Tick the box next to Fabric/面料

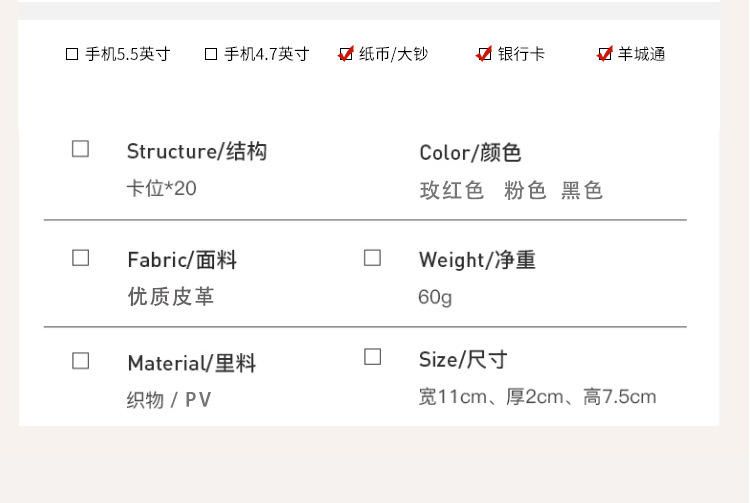coord(81,258)
